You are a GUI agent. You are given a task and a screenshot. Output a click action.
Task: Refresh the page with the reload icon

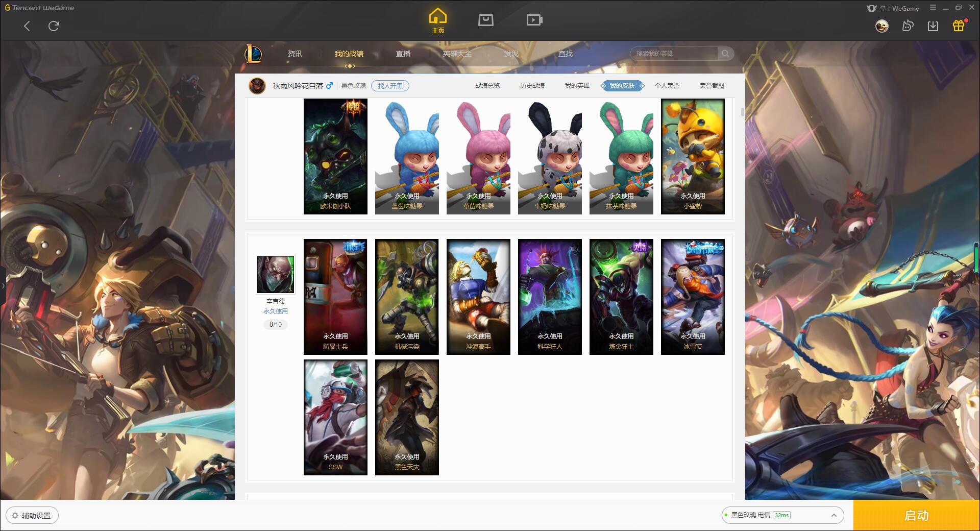point(54,26)
